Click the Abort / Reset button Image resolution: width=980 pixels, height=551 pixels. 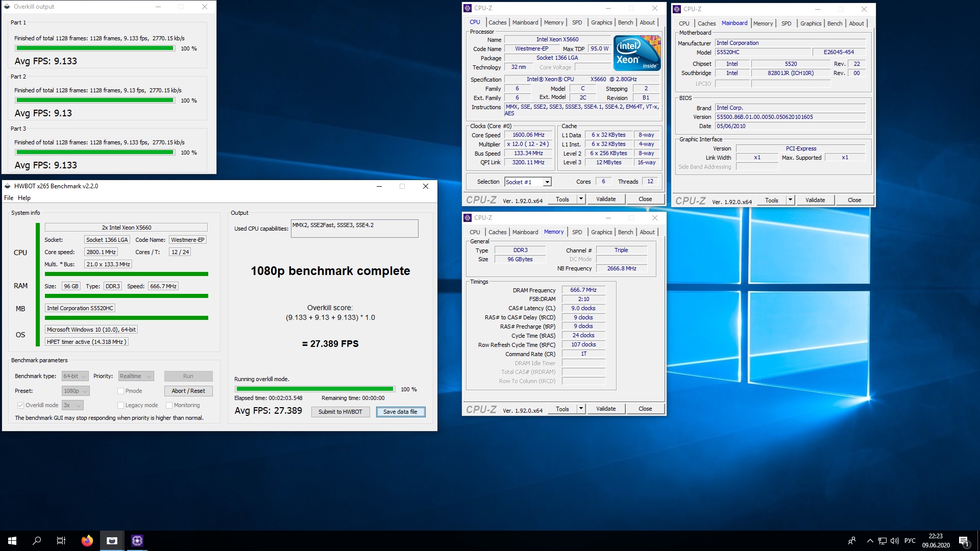coord(188,391)
